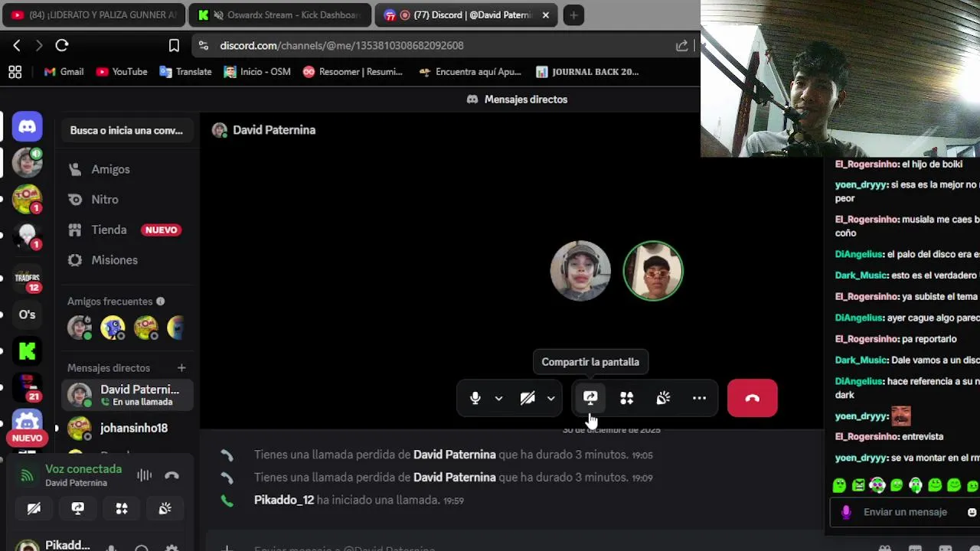Open soundboard from Voz conectada panel
Viewport: 980px width, 551px height.
[x=165, y=508]
